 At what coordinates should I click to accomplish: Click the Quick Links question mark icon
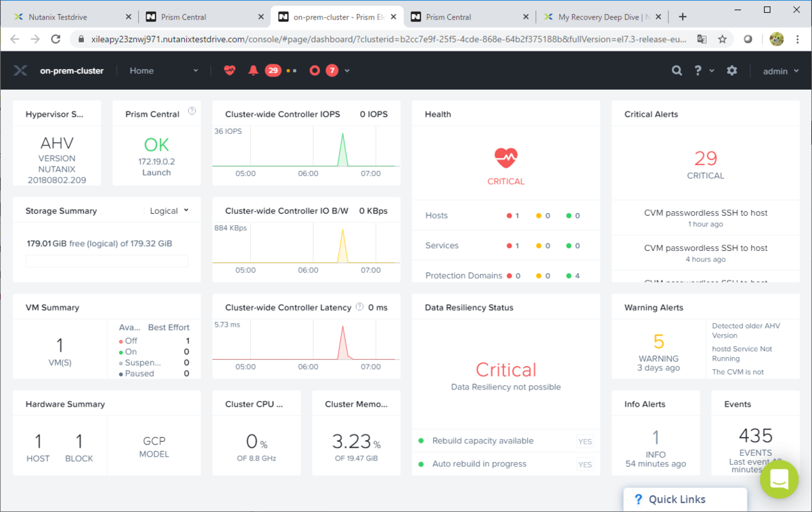pos(638,499)
